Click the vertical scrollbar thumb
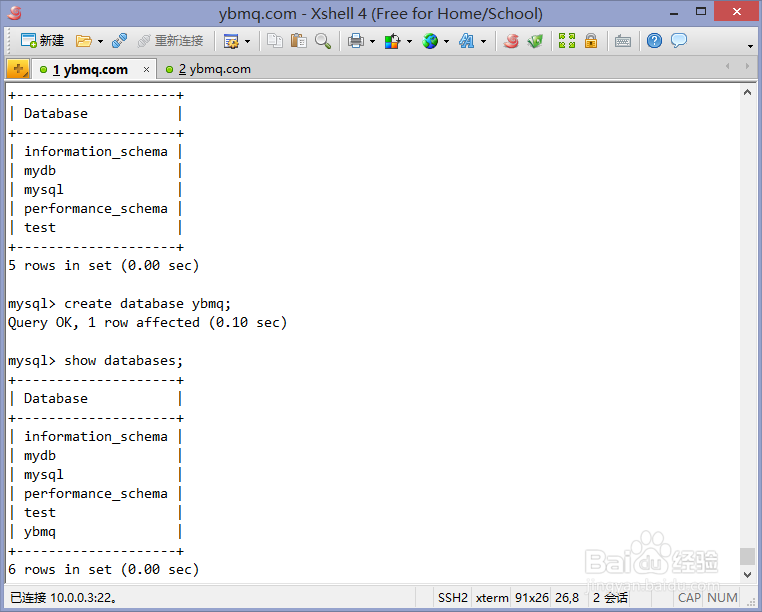 pyautogui.click(x=747, y=557)
